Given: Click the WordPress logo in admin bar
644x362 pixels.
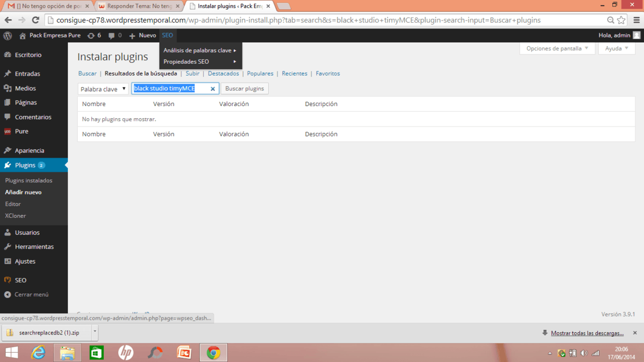Looking at the screenshot, I should (8, 35).
